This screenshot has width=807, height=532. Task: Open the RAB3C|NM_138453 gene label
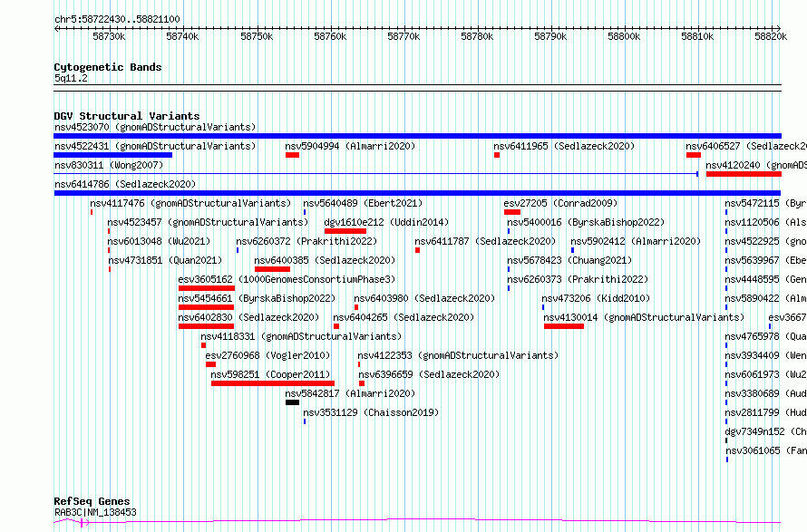point(95,512)
